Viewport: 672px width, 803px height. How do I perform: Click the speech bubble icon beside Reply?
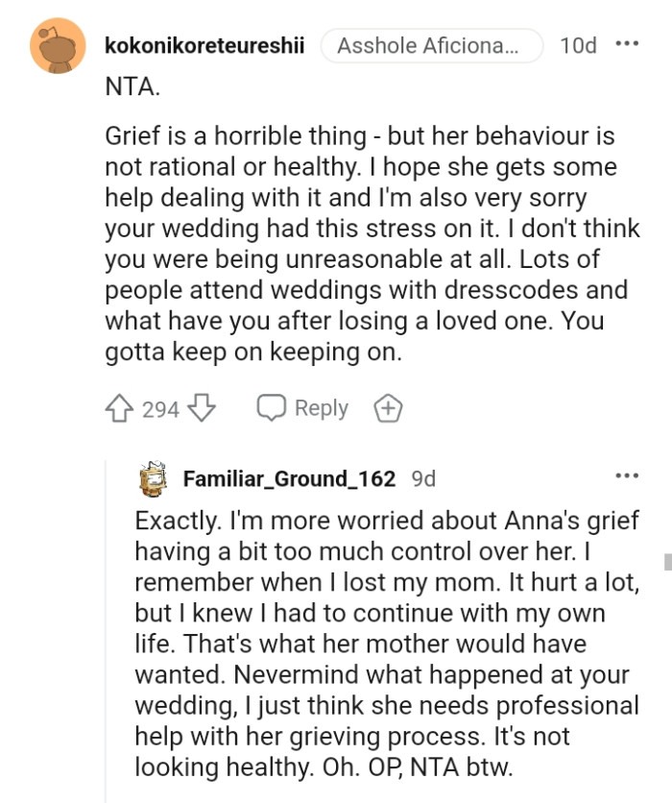[x=271, y=408]
